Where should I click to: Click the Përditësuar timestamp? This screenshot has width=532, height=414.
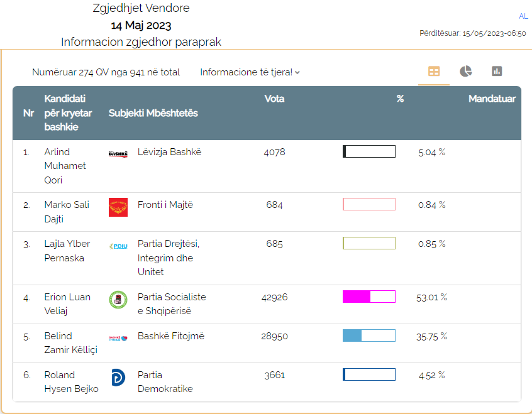(x=473, y=33)
